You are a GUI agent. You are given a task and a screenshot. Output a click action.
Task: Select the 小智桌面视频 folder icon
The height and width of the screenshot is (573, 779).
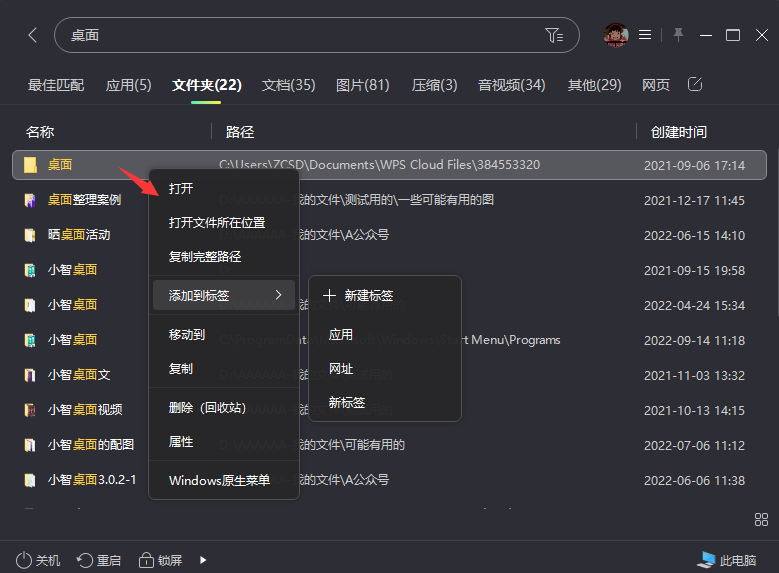(x=30, y=410)
